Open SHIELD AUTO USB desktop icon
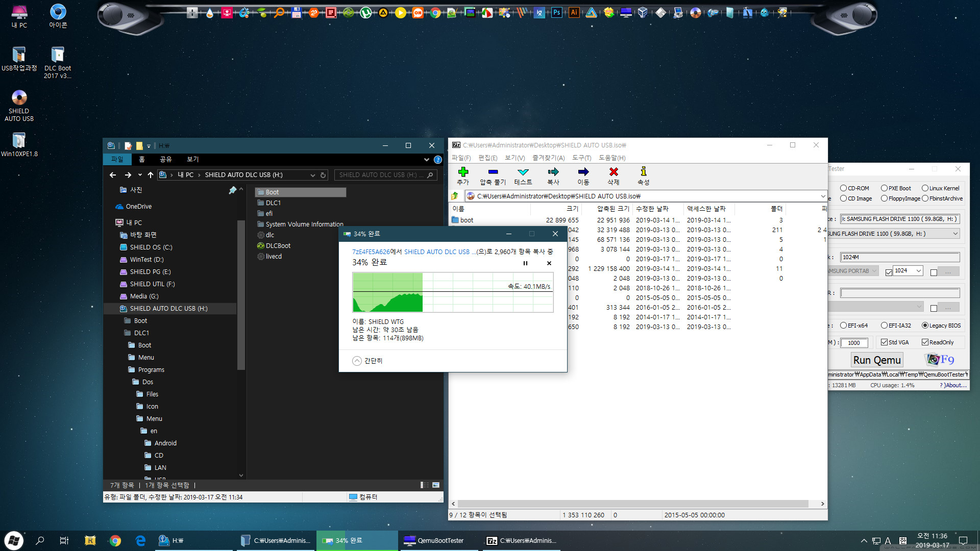Screen dimensions: 980x551 coord(19,106)
